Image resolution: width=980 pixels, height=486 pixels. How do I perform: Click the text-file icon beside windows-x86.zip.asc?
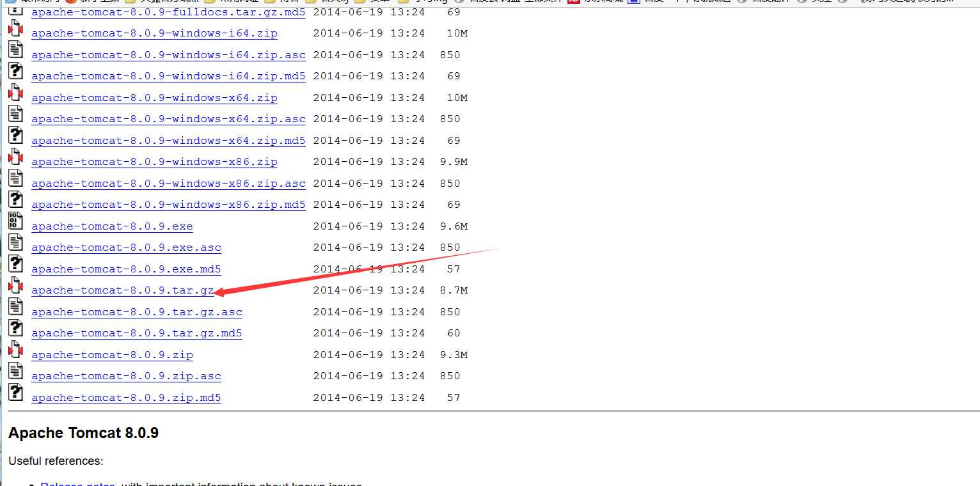[15, 178]
